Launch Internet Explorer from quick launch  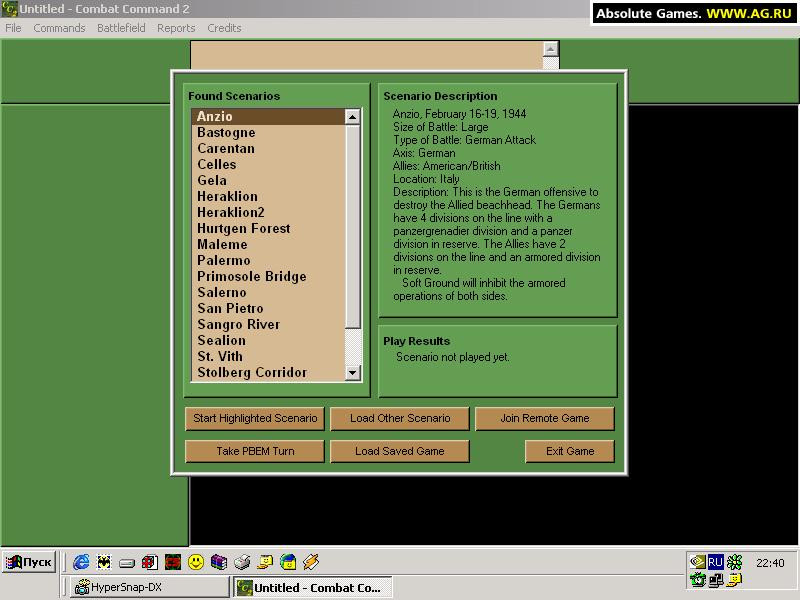pyautogui.click(x=81, y=562)
